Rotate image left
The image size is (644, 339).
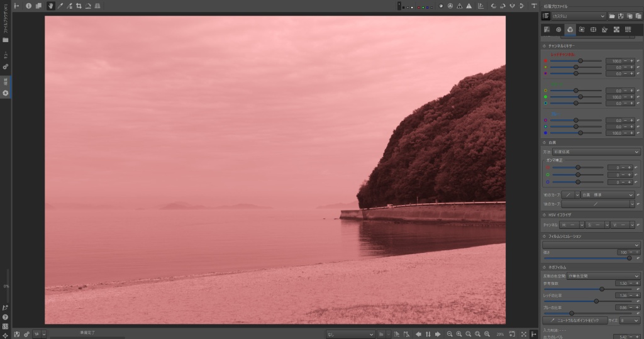click(x=493, y=6)
